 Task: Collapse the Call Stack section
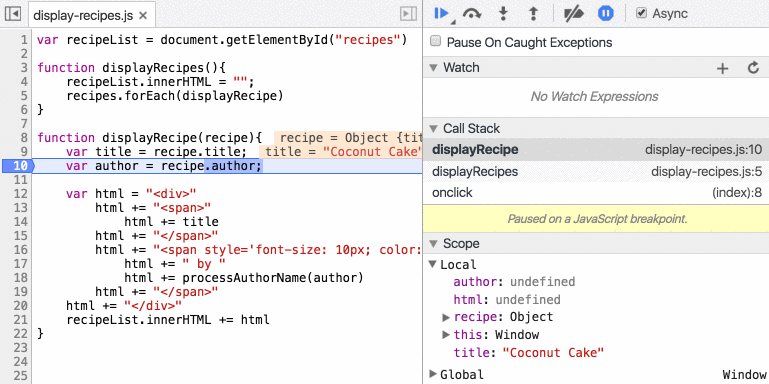point(433,128)
